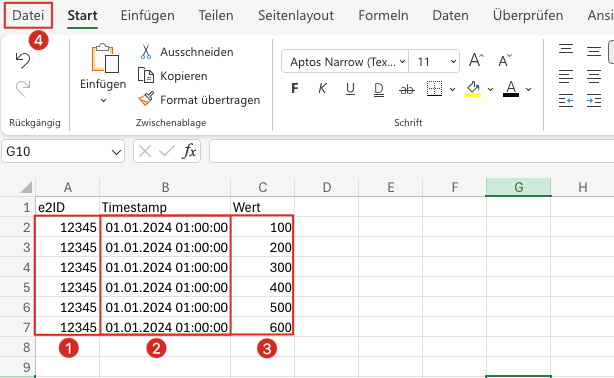Viewport: 614px width, 378px height.
Task: Increase font size with large A icon
Action: tap(476, 60)
